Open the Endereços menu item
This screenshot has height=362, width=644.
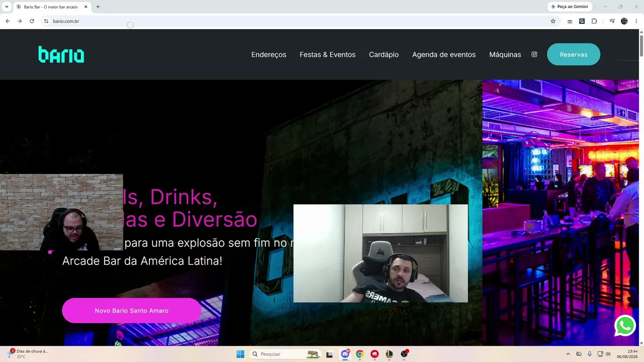point(269,54)
